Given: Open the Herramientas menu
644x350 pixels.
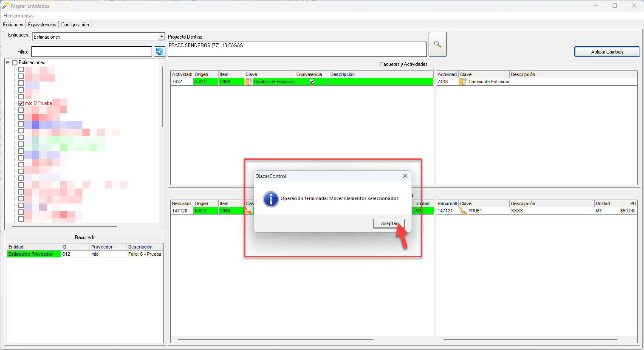Looking at the screenshot, I should click(18, 16).
